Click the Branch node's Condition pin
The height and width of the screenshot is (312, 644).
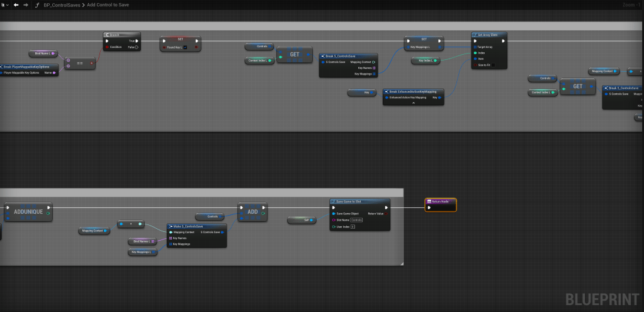tap(107, 47)
